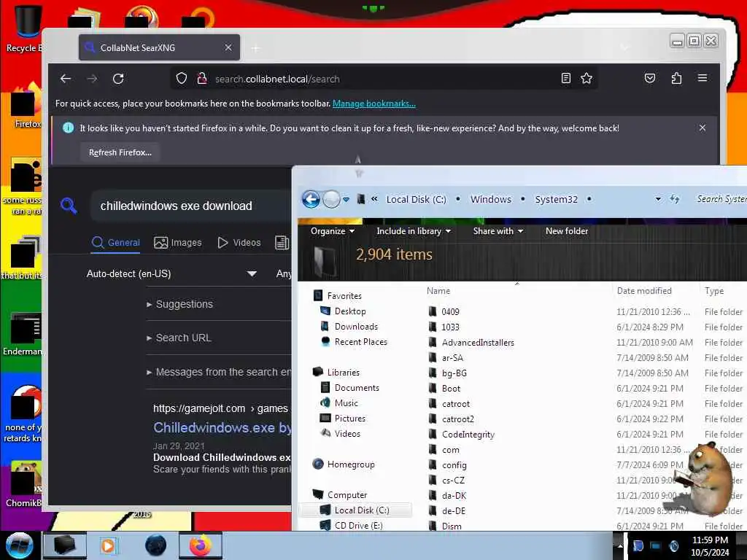Expand the Search URL section
Viewport: 747px width, 560px height.
point(179,338)
